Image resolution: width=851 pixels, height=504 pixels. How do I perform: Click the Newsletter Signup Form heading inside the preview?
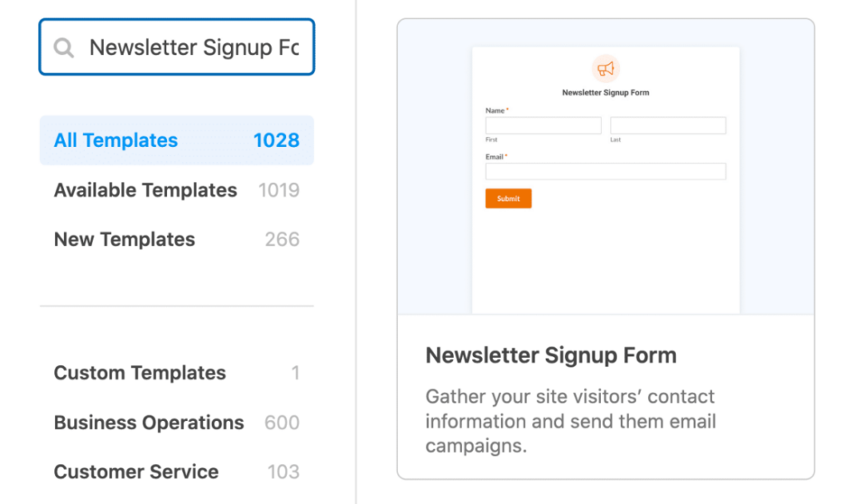point(605,92)
